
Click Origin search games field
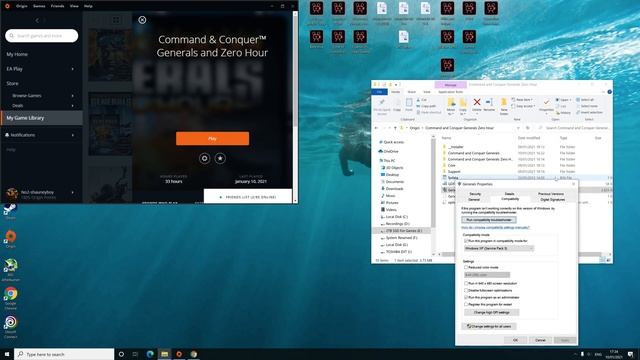(x=42, y=36)
